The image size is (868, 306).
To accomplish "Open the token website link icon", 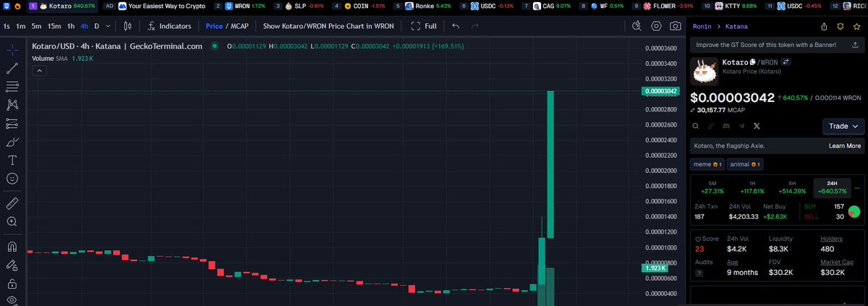I will click(711, 126).
